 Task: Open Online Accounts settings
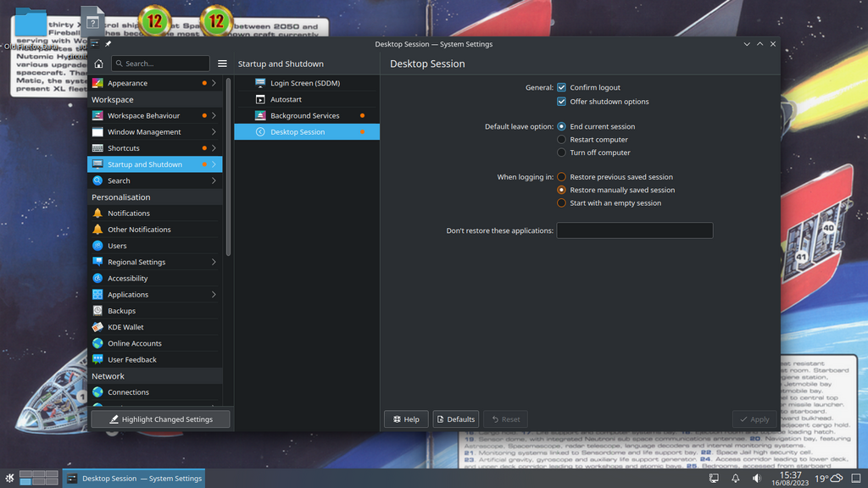tap(134, 343)
